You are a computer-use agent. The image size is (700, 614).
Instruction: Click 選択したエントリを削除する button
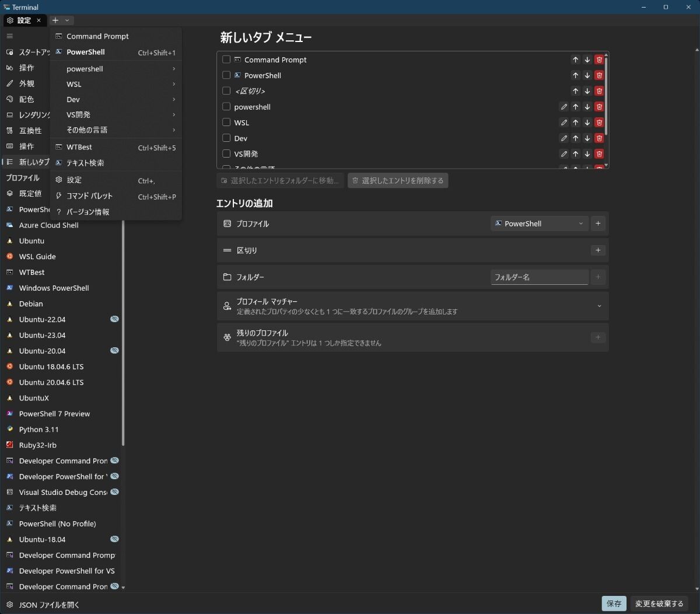[x=398, y=180]
